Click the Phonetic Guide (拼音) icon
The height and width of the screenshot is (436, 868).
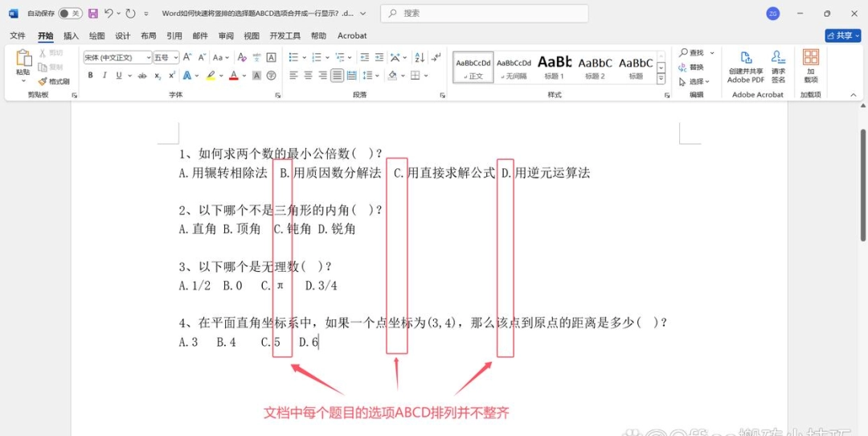coord(257,57)
